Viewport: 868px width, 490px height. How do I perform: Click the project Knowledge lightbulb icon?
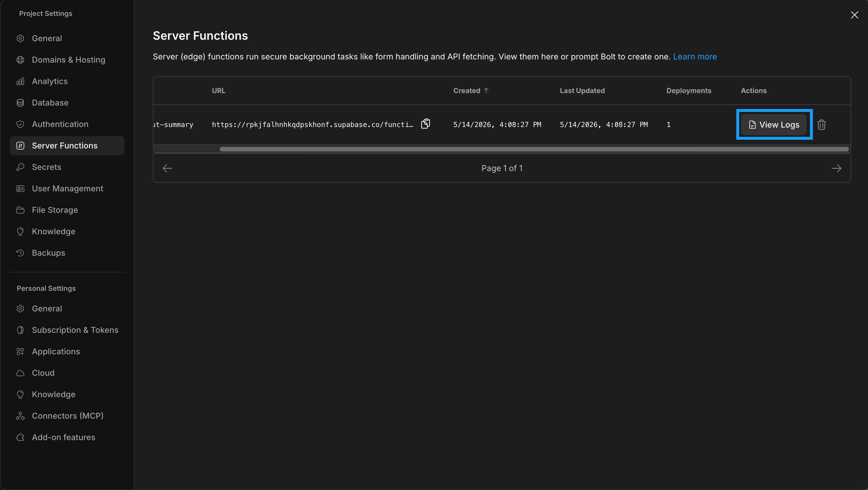click(x=20, y=232)
